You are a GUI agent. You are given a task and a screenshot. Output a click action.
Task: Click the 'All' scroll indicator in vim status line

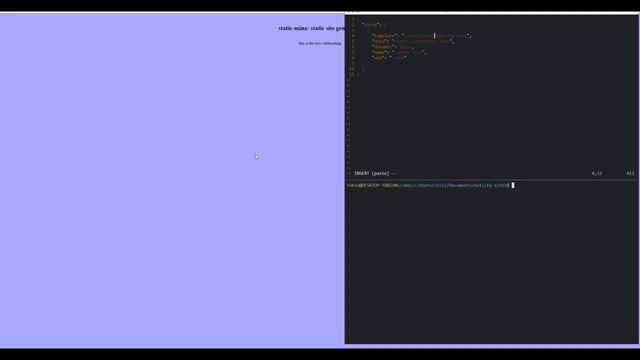click(631, 173)
